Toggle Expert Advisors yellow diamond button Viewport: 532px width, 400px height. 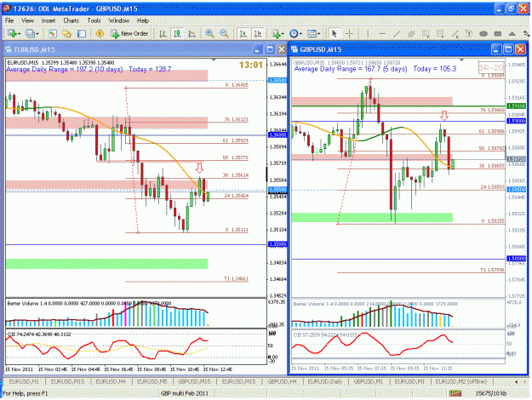tap(100, 33)
